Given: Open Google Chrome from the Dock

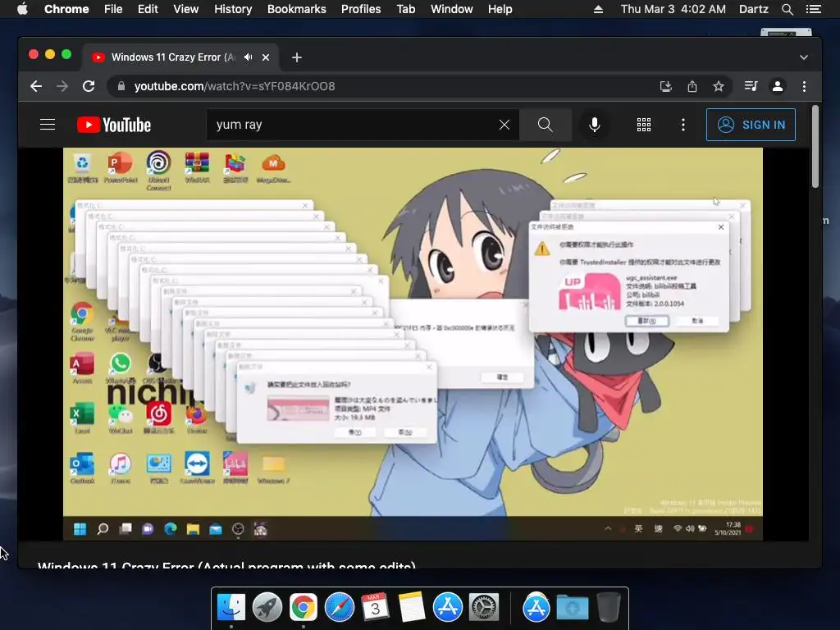Looking at the screenshot, I should click(304, 608).
